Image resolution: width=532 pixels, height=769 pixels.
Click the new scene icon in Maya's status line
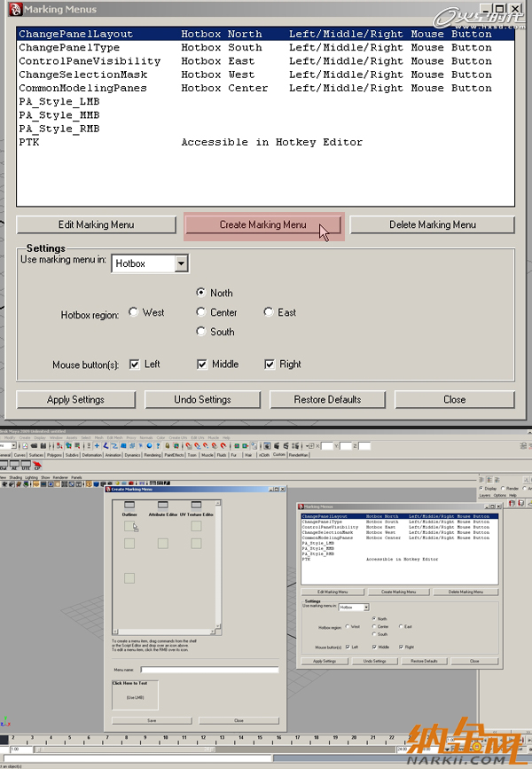(x=25, y=446)
